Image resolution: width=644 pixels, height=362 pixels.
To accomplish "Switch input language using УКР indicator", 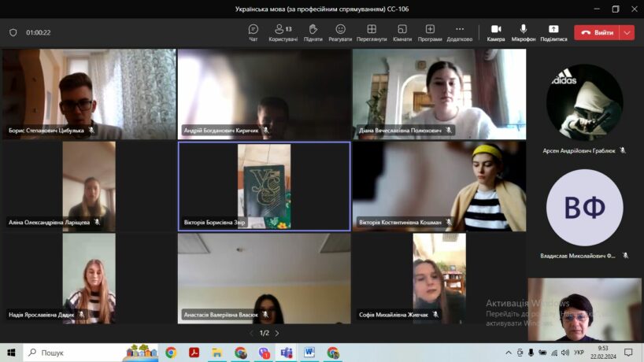I will [579, 353].
